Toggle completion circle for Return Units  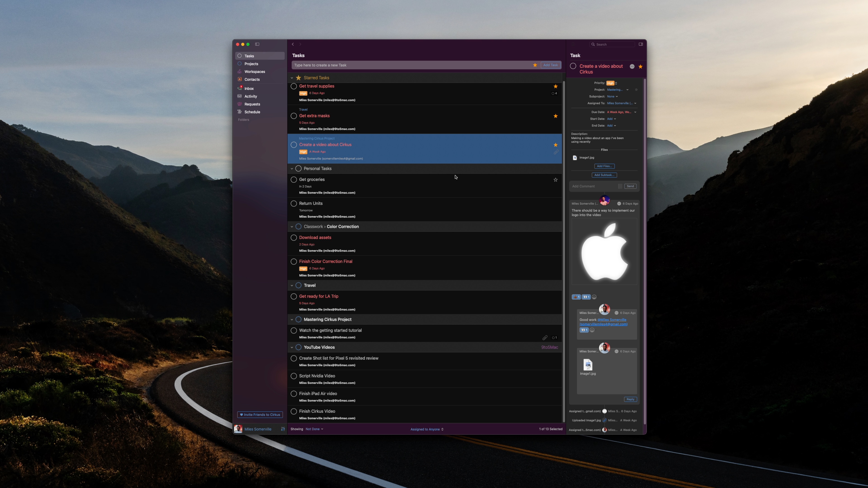point(294,203)
